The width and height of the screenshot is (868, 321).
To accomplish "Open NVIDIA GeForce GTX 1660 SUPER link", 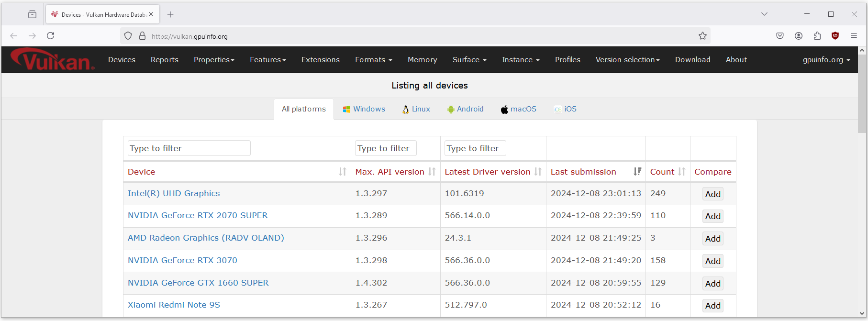I will coord(198,283).
